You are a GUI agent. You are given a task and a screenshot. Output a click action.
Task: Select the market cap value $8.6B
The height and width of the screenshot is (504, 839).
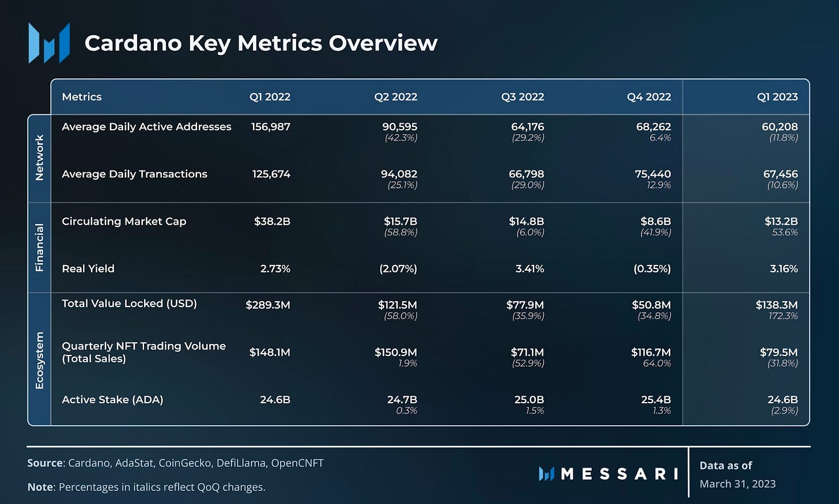(656, 221)
